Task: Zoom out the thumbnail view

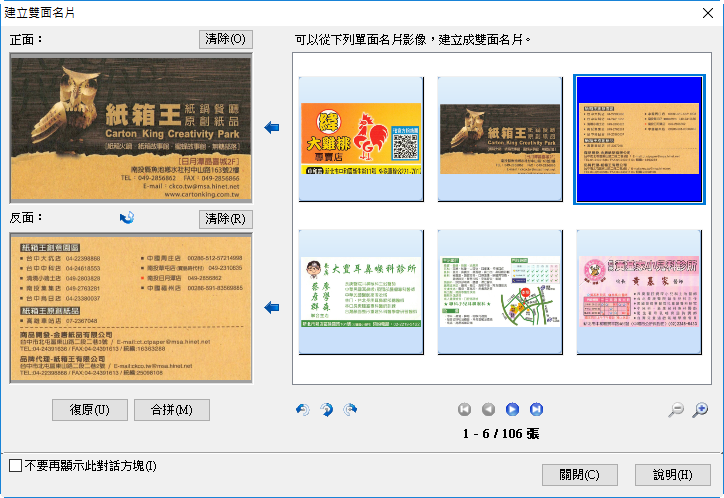Action: tap(676, 409)
